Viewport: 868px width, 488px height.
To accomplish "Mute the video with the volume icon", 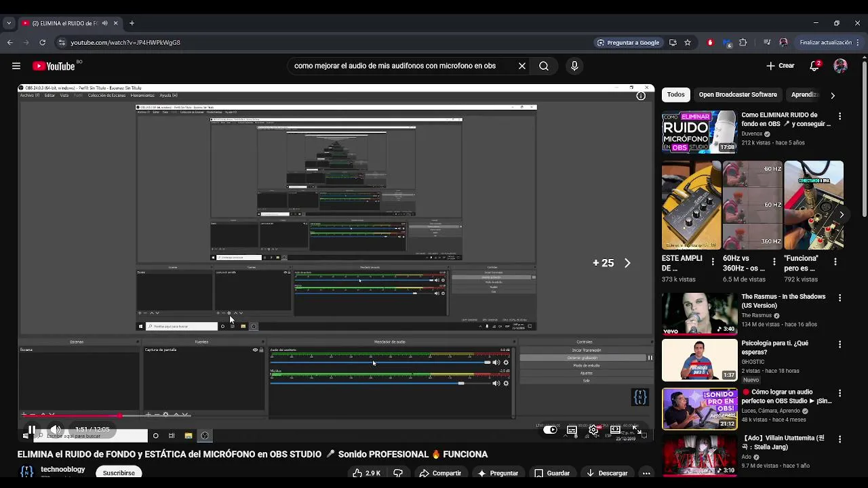I will [x=56, y=430].
